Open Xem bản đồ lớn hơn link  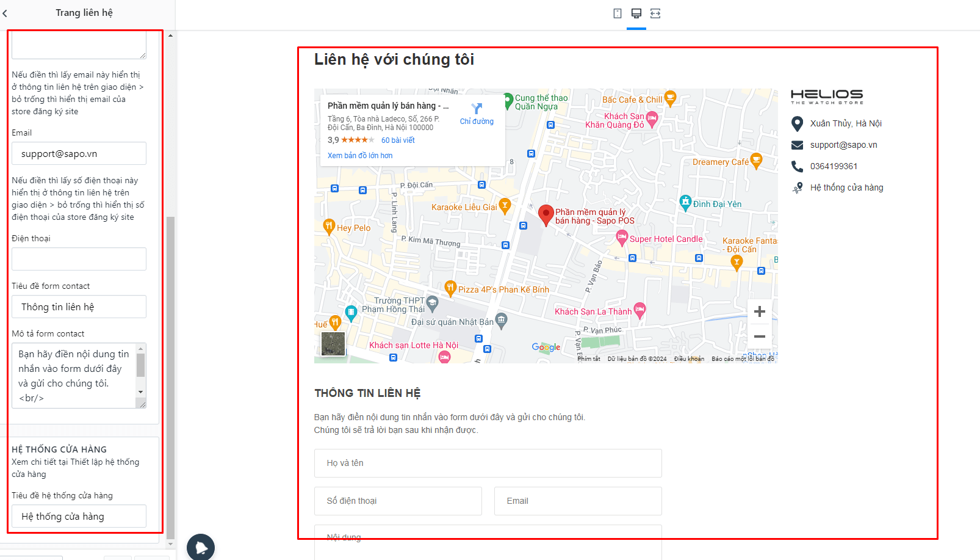[360, 156]
